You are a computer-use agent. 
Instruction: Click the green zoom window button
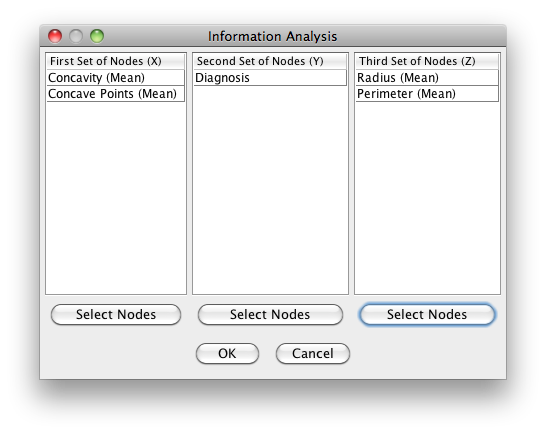click(97, 36)
